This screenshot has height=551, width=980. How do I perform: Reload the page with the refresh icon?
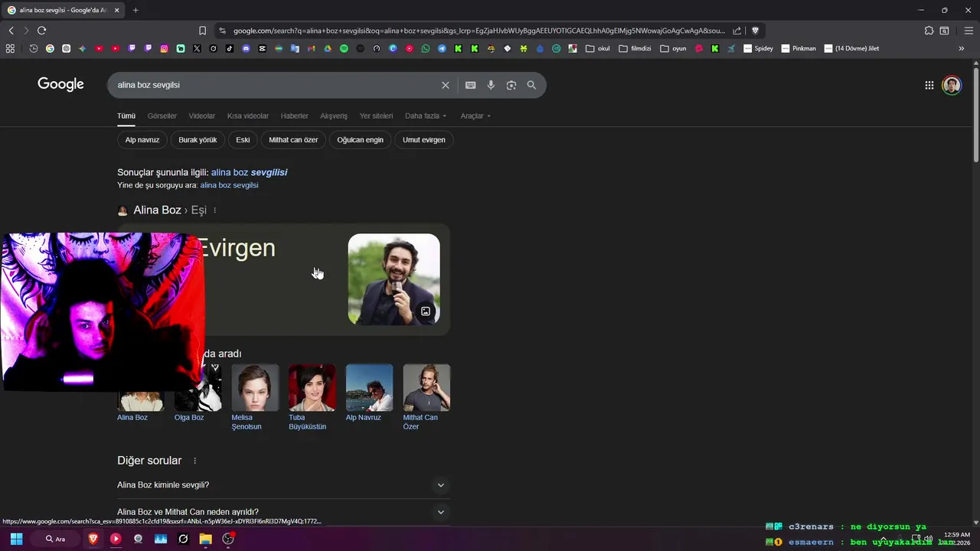click(41, 31)
